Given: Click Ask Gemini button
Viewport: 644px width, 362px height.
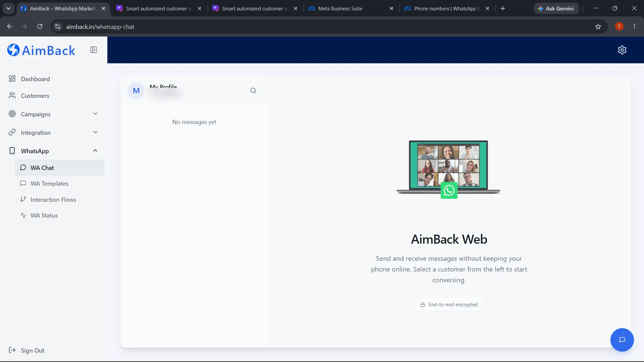Looking at the screenshot, I should (556, 8).
